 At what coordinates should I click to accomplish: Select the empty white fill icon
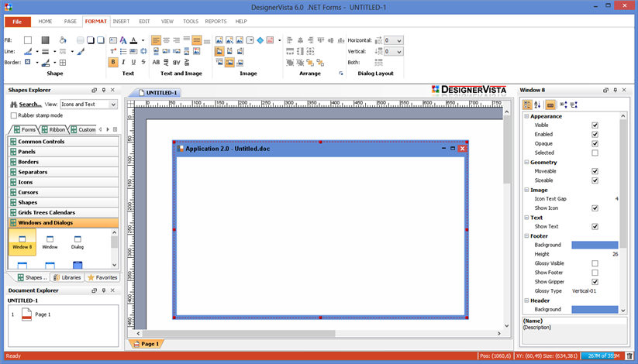[x=28, y=39]
